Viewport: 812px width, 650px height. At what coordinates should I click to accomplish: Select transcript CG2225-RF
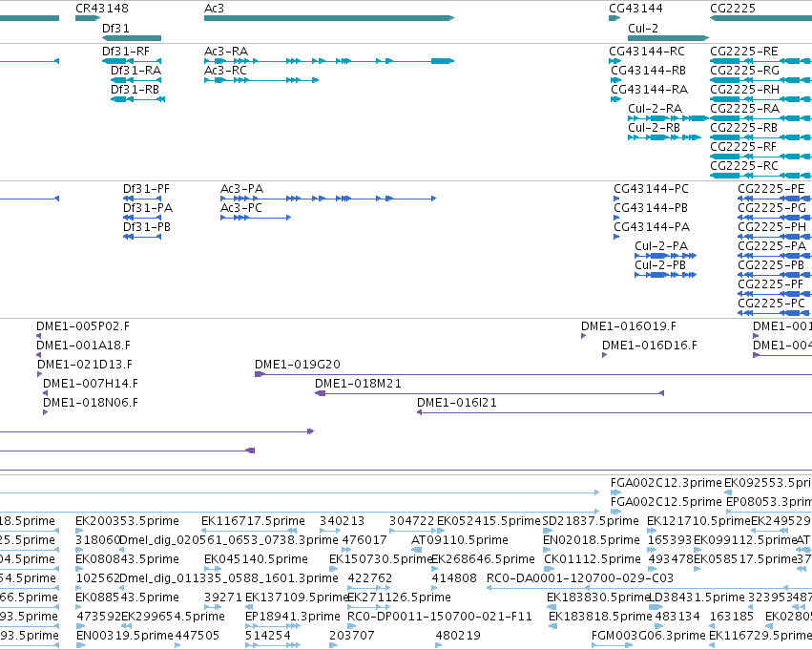pyautogui.click(x=743, y=147)
